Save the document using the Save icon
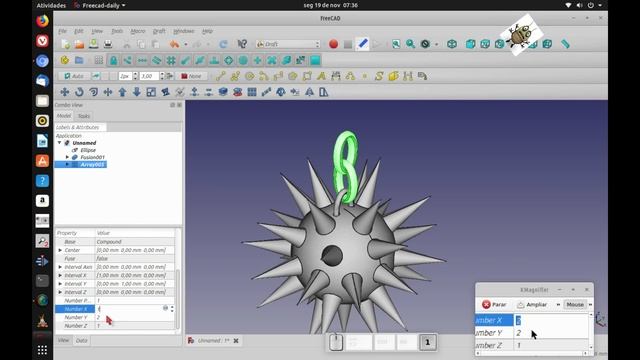The width and height of the screenshot is (640, 360). click(93, 44)
